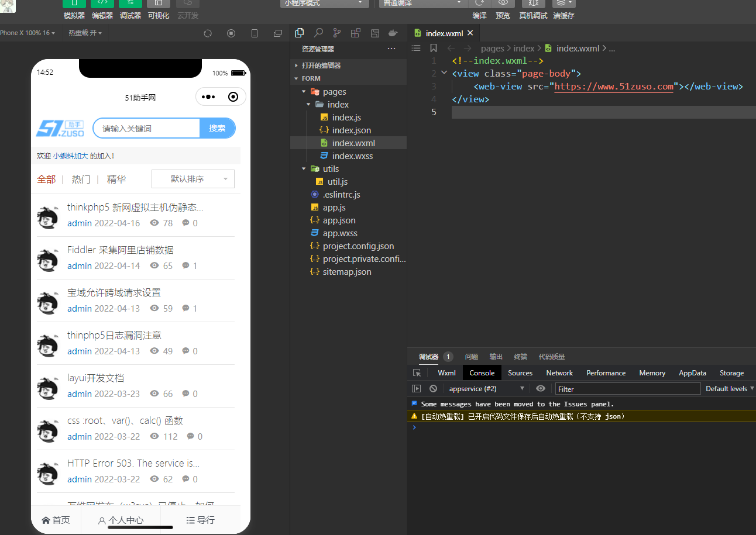The height and width of the screenshot is (535, 756).
Task: Click the 搜索 button in simulator
Action: [x=217, y=128]
